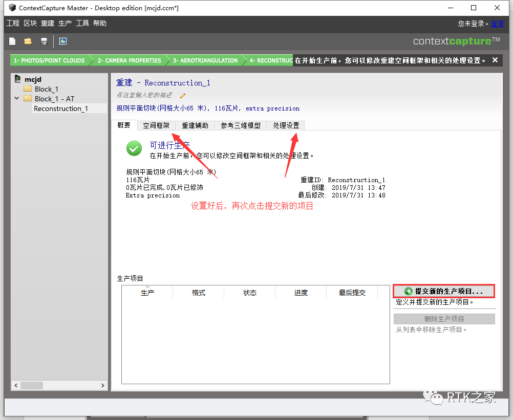Select Reconstruction_1 in the tree
This screenshot has width=513, height=420.
[x=61, y=108]
